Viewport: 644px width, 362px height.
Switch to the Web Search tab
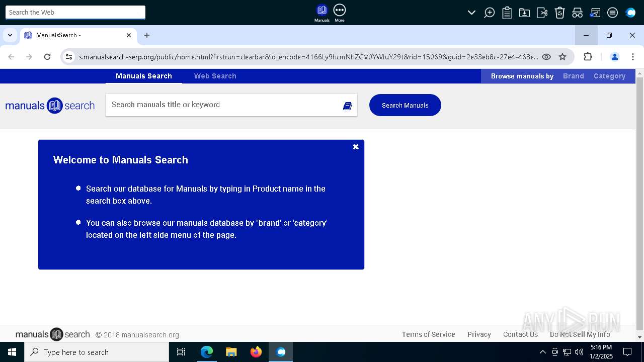pyautogui.click(x=215, y=76)
